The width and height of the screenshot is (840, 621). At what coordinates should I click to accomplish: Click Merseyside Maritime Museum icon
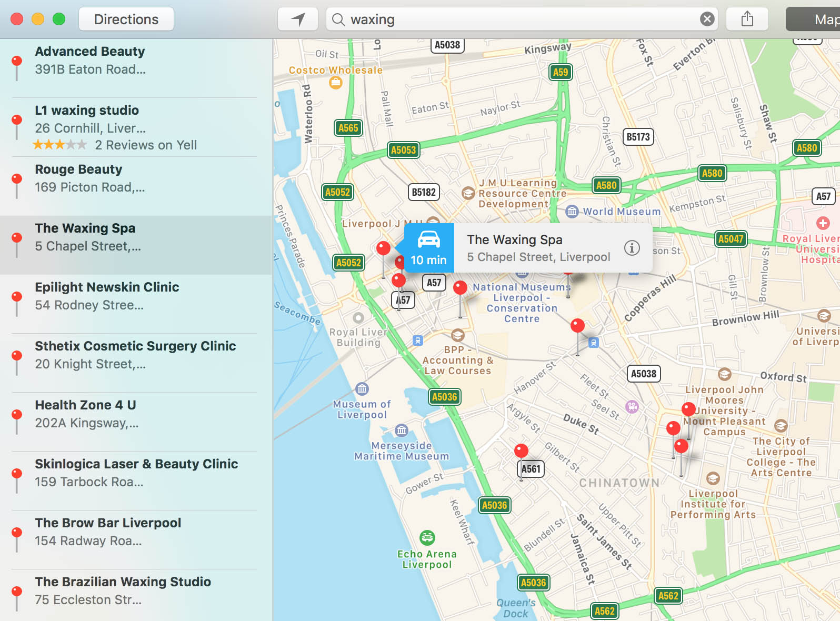click(x=402, y=430)
